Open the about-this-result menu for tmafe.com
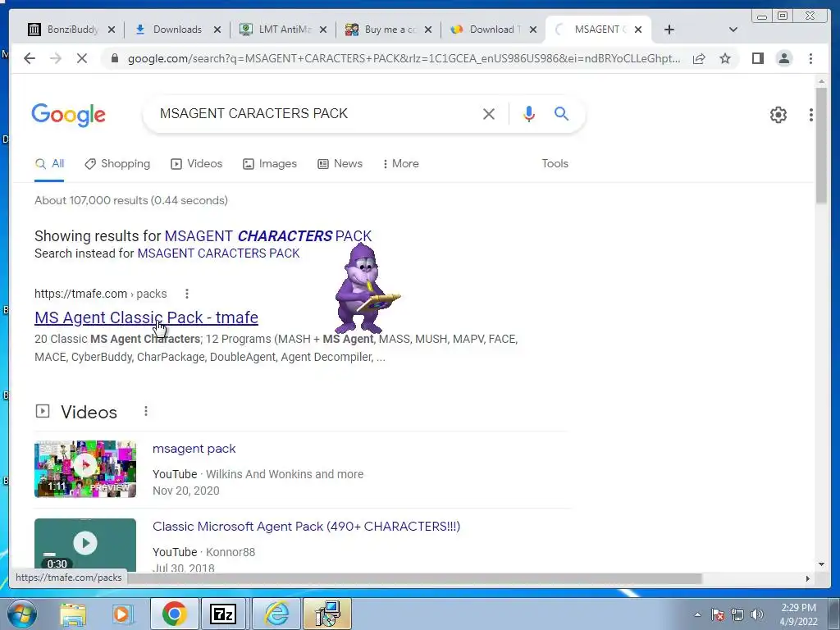The width and height of the screenshot is (840, 630). pos(186,294)
